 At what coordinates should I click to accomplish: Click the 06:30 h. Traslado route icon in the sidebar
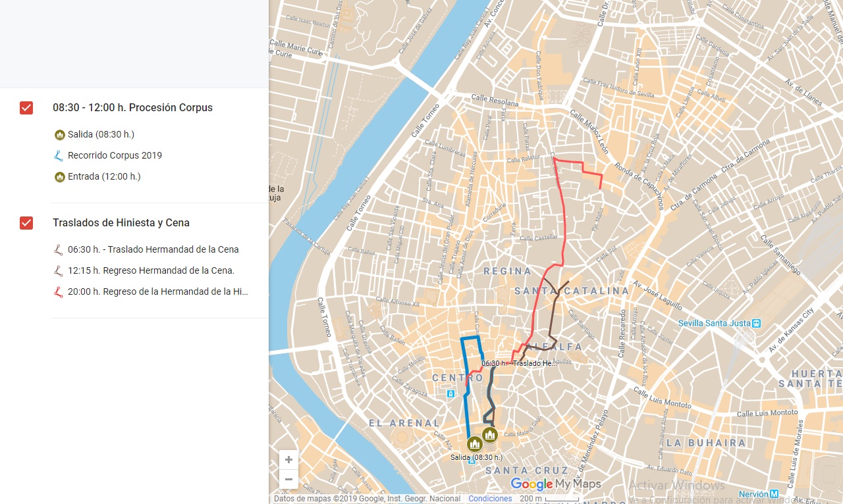click(x=59, y=250)
